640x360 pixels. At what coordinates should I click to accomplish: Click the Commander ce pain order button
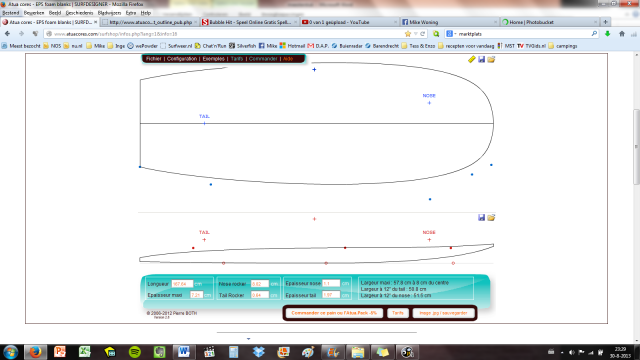tap(334, 313)
